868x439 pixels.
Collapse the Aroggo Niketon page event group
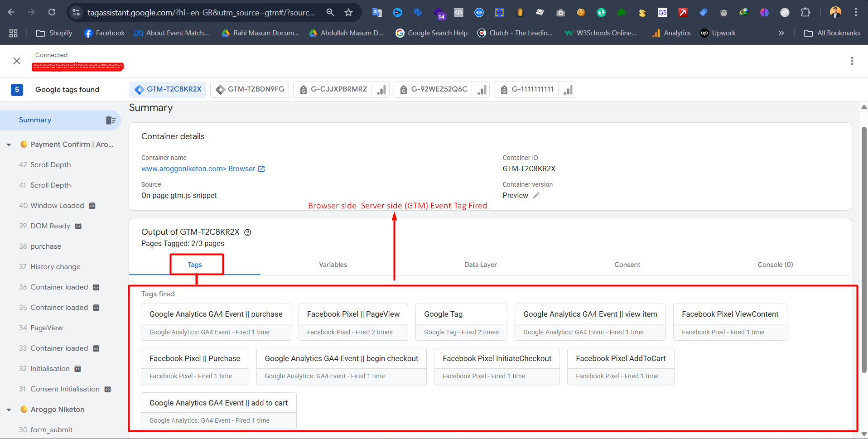pos(9,410)
